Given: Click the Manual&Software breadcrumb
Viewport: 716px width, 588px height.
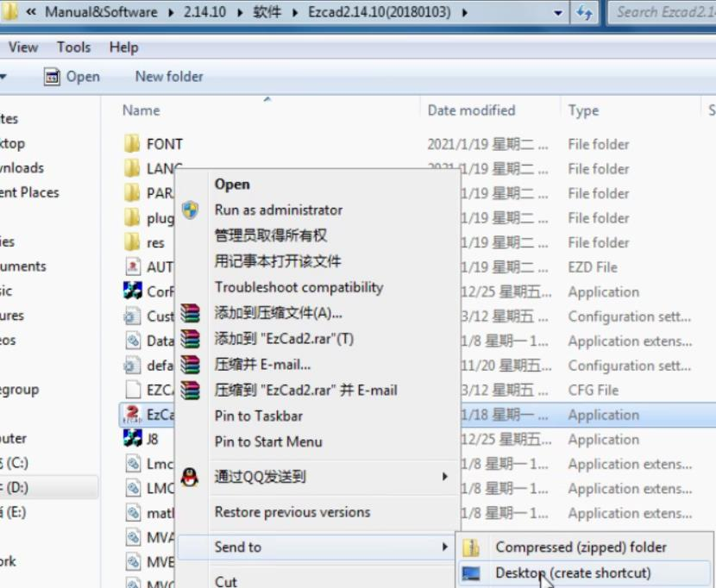Looking at the screenshot, I should [101, 12].
